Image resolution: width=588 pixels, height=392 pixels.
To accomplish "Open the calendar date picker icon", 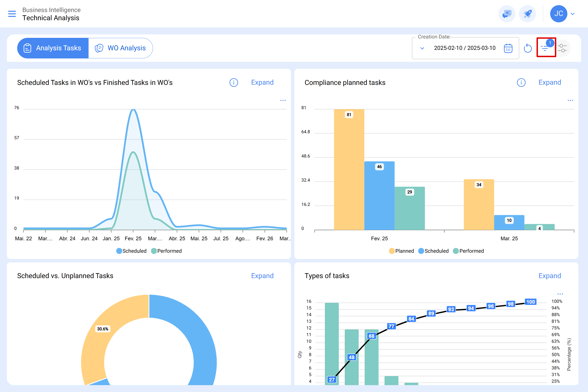I will [508, 48].
